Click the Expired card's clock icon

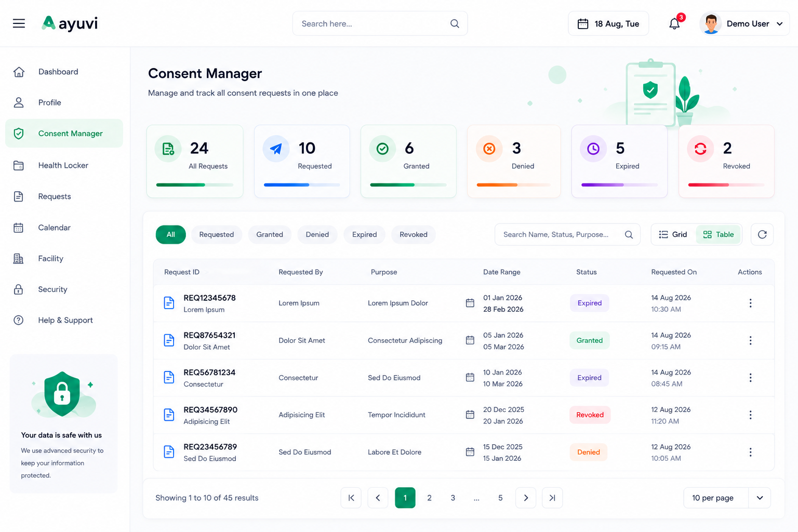click(593, 149)
